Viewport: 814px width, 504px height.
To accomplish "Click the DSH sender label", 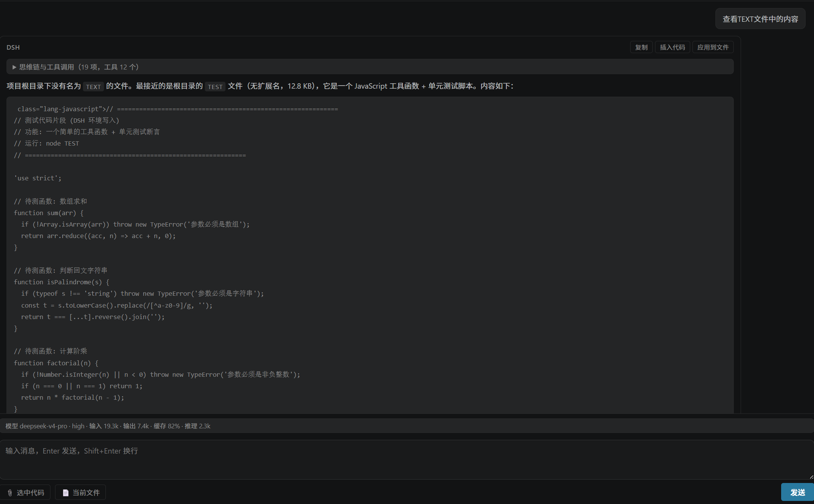I will pos(13,47).
